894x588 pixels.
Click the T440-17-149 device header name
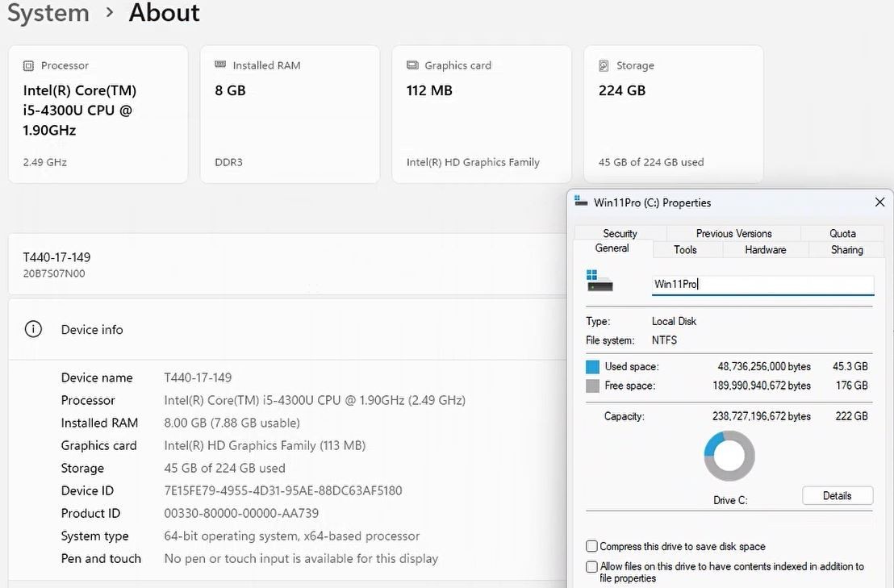click(56, 257)
